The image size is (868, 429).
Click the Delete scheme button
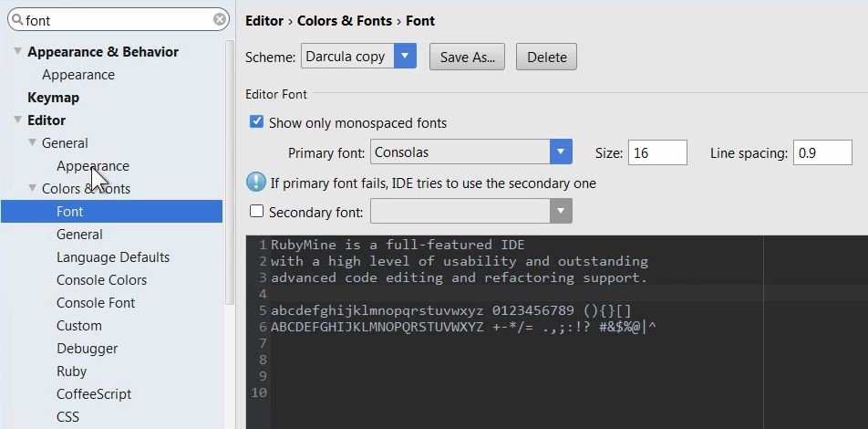[x=546, y=58]
